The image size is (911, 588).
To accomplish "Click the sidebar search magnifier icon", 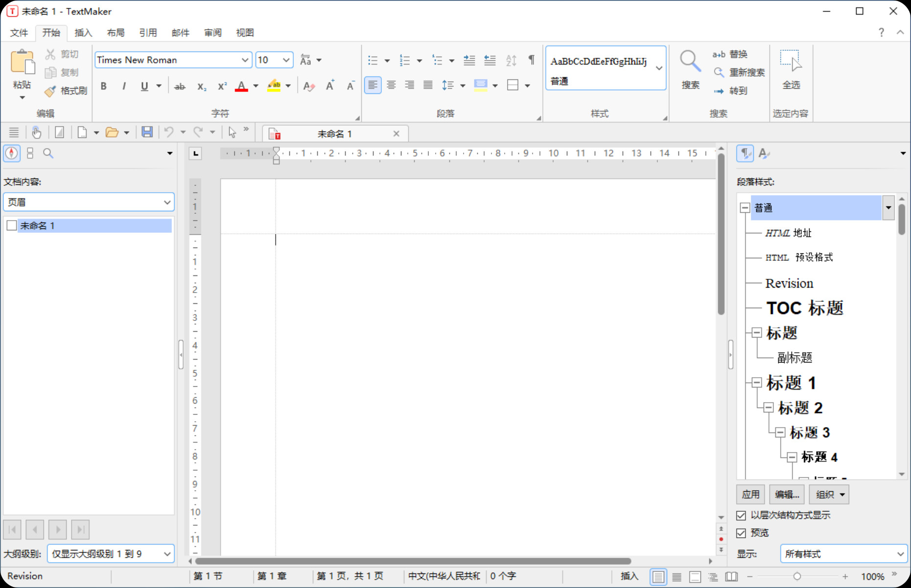I will pos(48,153).
